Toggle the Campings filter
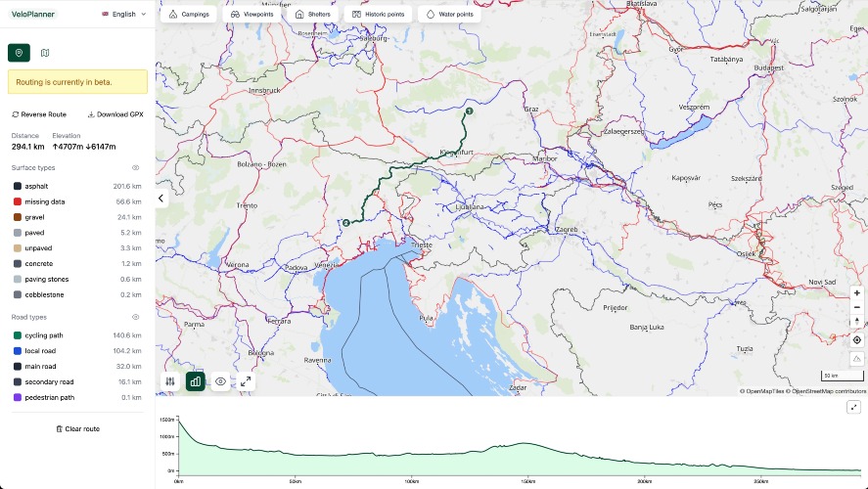Screen dimensions: 868x489 (x=189, y=15)
